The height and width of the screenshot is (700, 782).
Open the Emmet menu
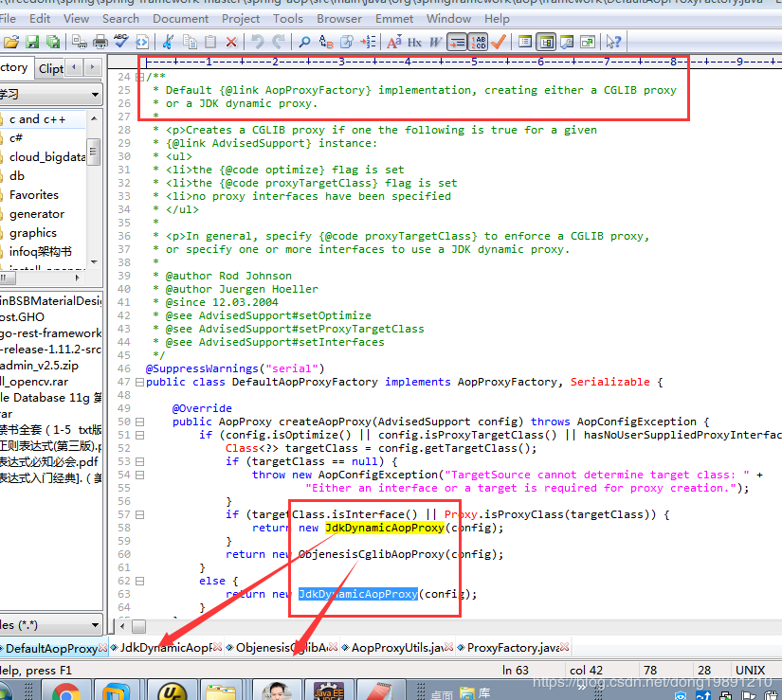(394, 19)
